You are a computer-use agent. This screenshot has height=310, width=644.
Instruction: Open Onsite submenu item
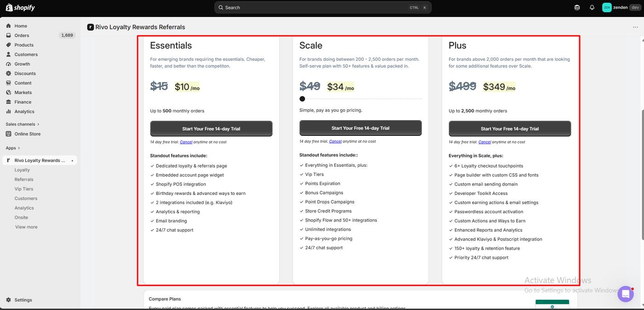(21, 217)
